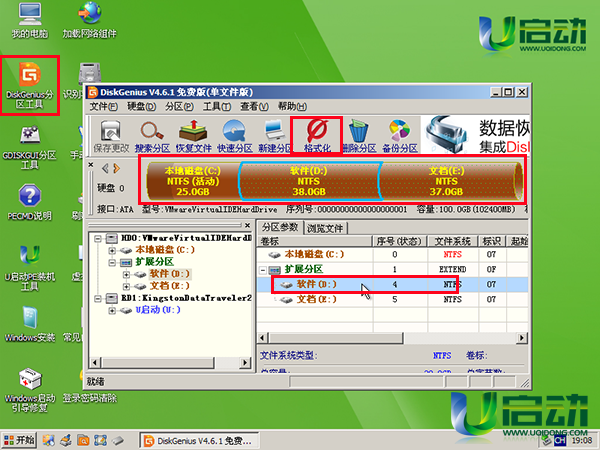The width and height of the screenshot is (600, 450).
Task: Click 格式化 toolbar icon
Action: (x=317, y=136)
